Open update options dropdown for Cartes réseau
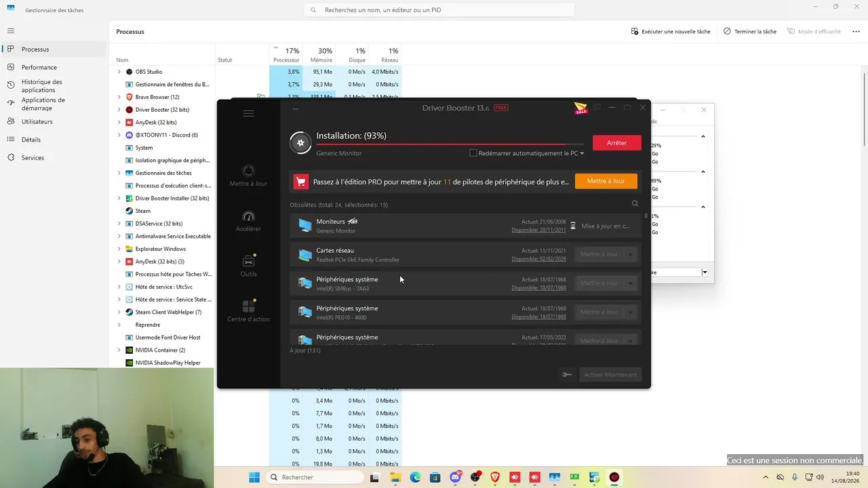This screenshot has height=488, width=868. tap(631, 254)
